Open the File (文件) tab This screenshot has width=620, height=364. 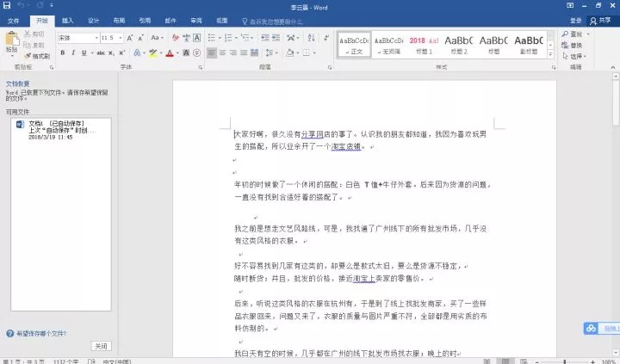(13, 21)
